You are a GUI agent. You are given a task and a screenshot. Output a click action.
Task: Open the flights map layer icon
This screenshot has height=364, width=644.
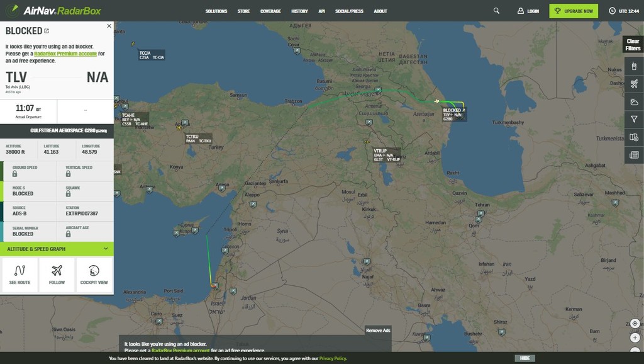pos(634,84)
